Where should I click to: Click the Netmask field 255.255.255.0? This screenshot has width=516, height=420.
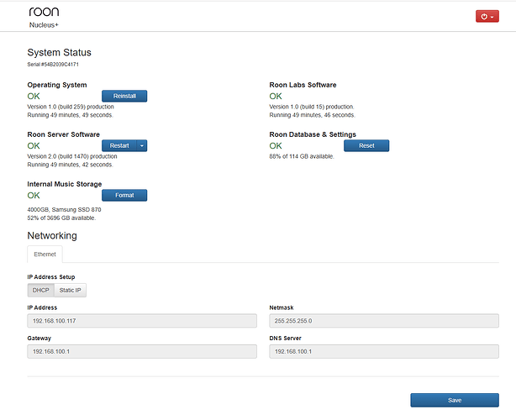[384, 321]
